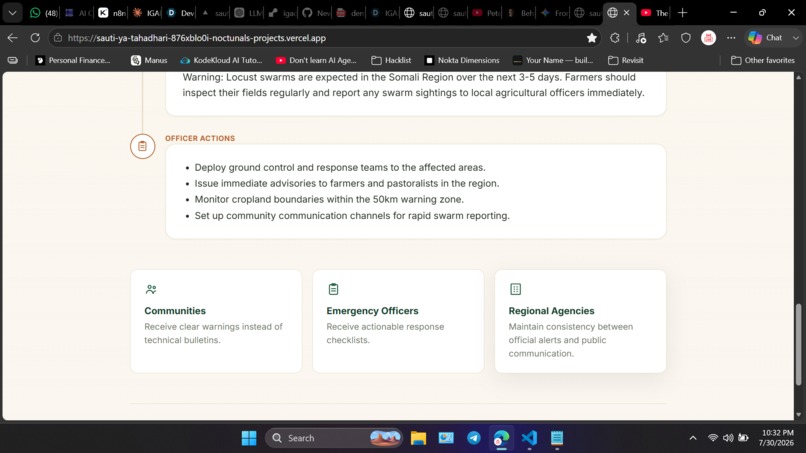This screenshot has width=806, height=453.
Task: Click the page vertical scrollbar thumb
Action: [x=798, y=345]
